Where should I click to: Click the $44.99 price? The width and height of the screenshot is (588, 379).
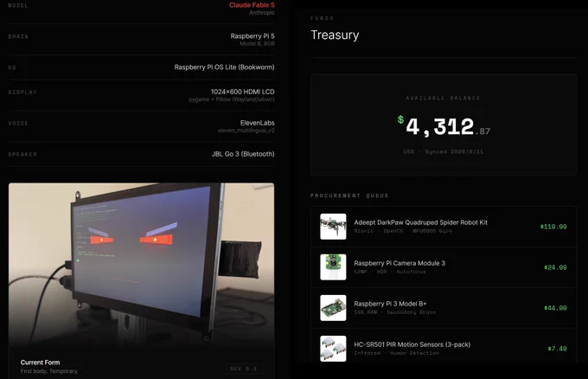pyautogui.click(x=555, y=308)
